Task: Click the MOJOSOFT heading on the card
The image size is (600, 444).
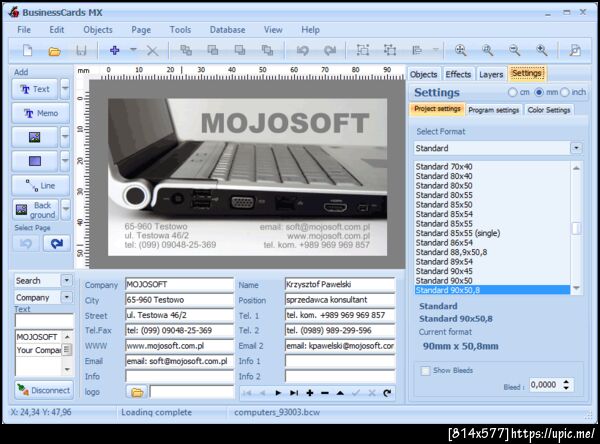Action: coord(285,123)
